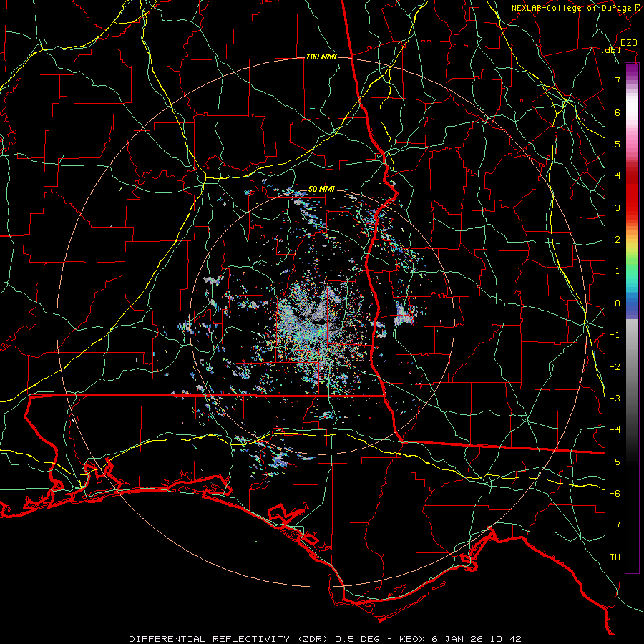Click the "100 NMI" range ring label
The height and width of the screenshot is (644, 644).
[321, 57]
